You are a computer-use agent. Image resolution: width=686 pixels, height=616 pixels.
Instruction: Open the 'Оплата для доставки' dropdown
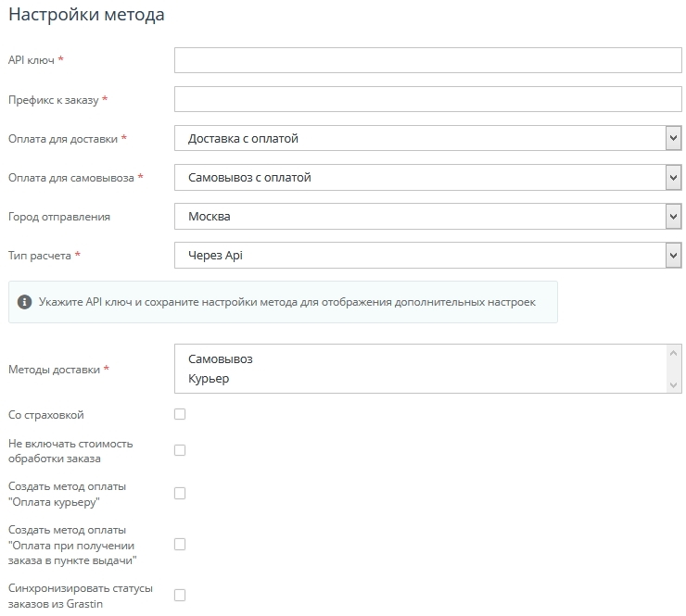(427, 139)
